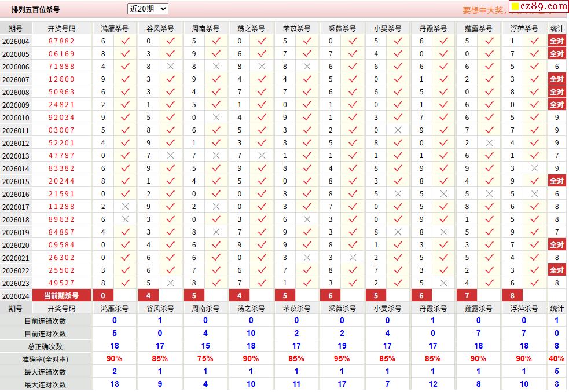The height and width of the screenshot is (392, 569).
Task: Click the cz89.com site banner
Action: [x=538, y=6]
